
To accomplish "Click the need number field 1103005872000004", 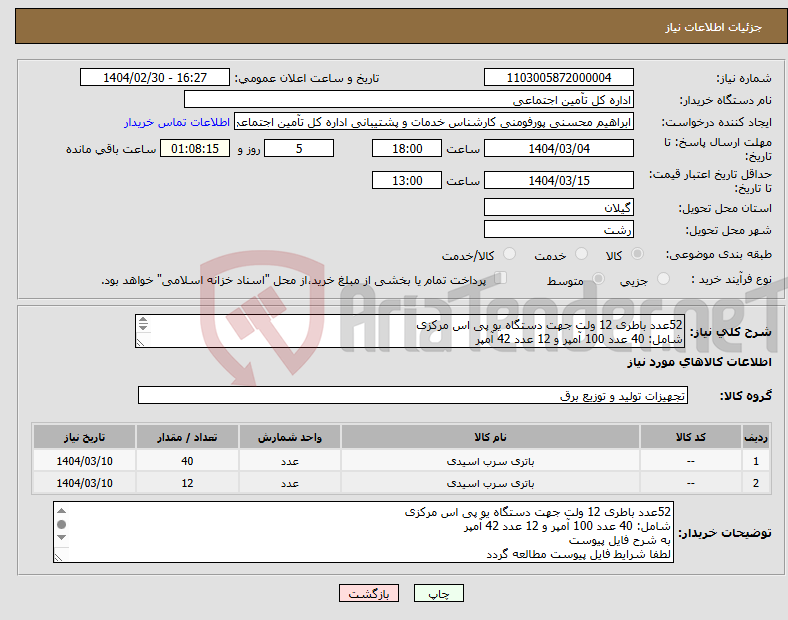I will click(558, 77).
